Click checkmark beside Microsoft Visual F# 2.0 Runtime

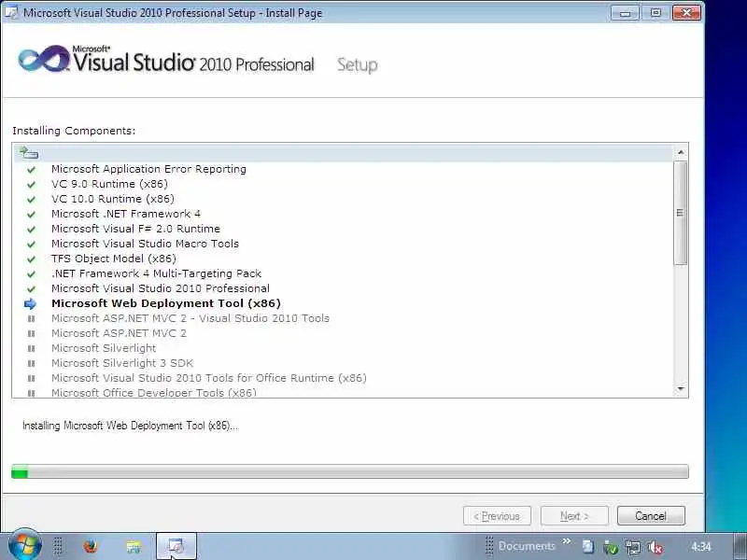click(31, 229)
